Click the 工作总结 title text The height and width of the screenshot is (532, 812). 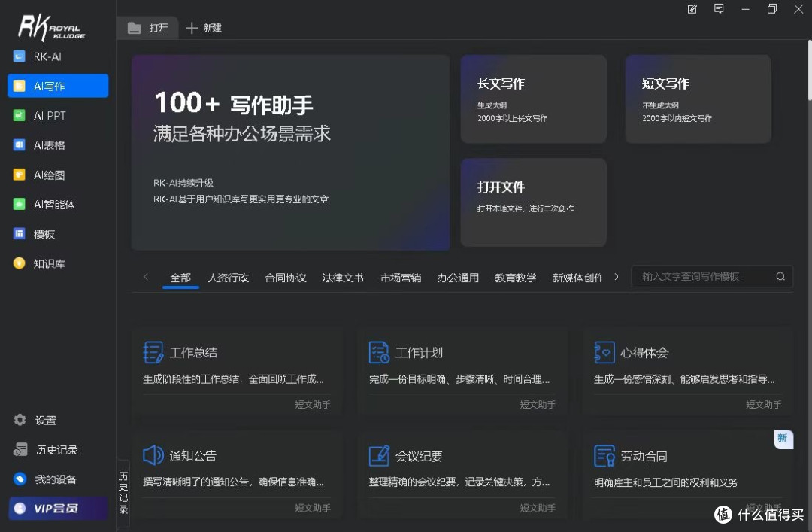(x=193, y=353)
